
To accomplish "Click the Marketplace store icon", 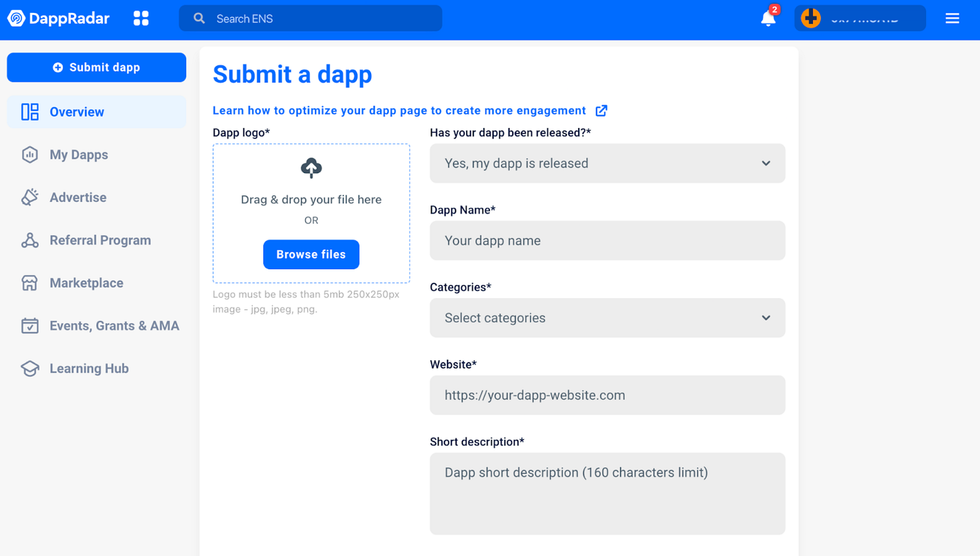I will point(29,283).
